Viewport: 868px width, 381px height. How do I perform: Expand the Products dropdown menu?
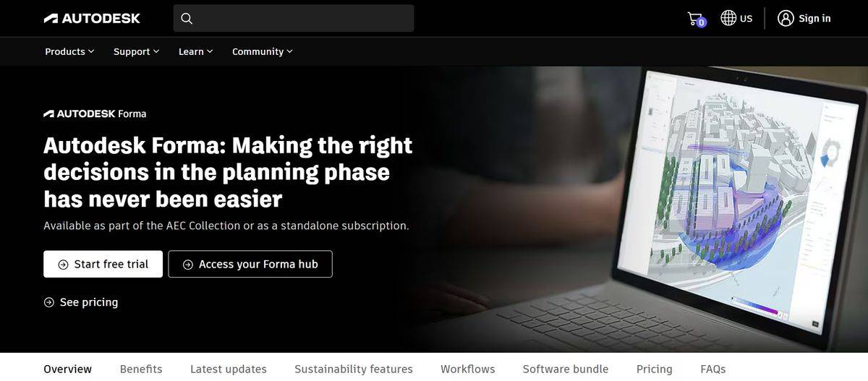(69, 51)
